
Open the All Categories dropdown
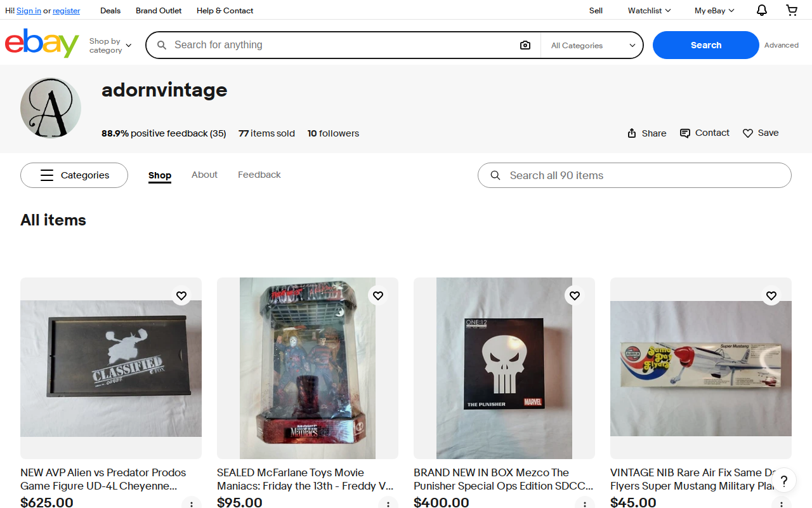point(593,45)
